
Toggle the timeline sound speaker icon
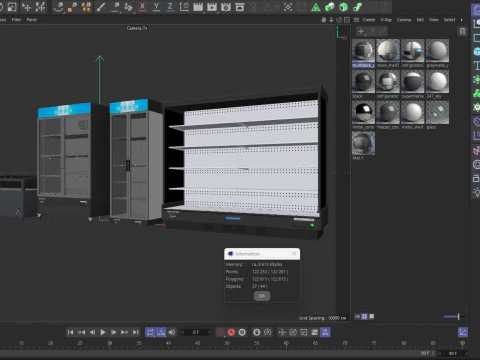click(x=172, y=332)
